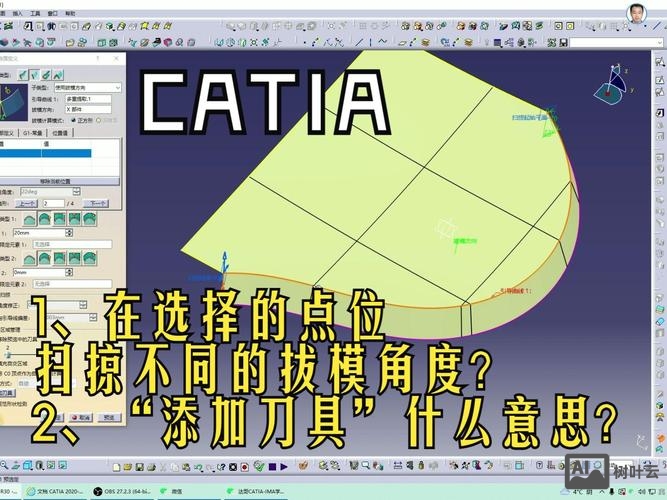This screenshot has height=500, width=667.
Task: Select the second profile type icon in sweep dialog
Action: point(34,75)
